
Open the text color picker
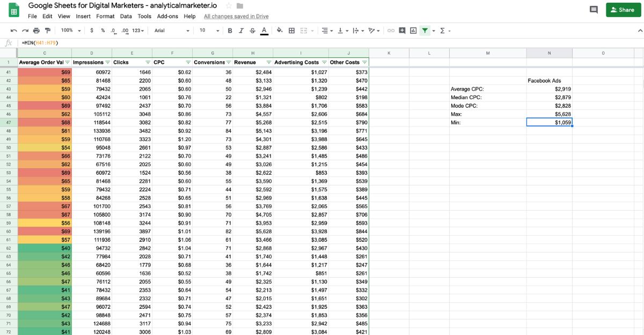(x=264, y=31)
